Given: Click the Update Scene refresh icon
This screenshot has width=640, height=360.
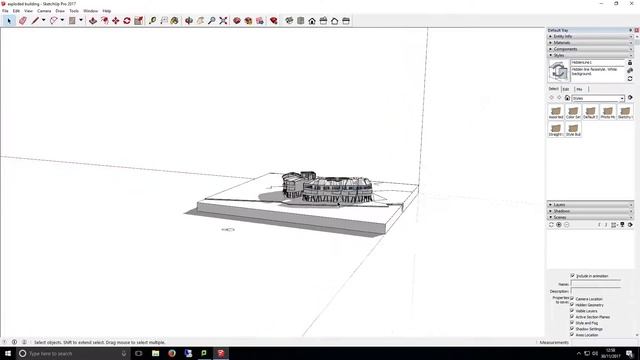Looking at the screenshot, I should pos(551,225).
